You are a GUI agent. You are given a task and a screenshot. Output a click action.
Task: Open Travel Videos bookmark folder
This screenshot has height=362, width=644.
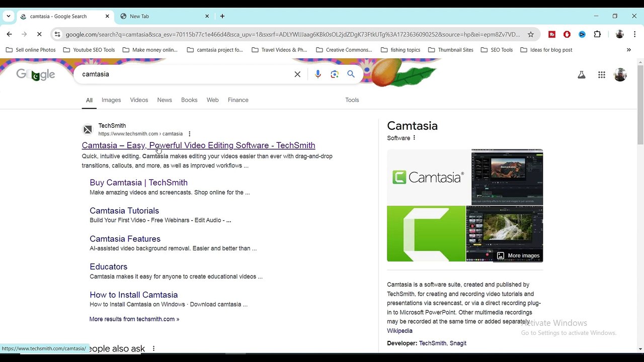tap(279, 50)
